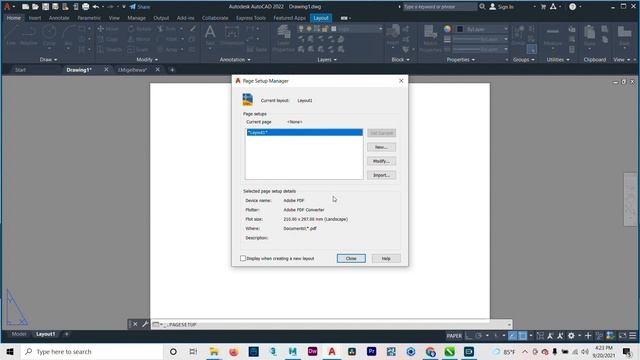Screen dimensions: 640x360
Task: Open the Manage ribbon tab
Action: click(x=136, y=18)
